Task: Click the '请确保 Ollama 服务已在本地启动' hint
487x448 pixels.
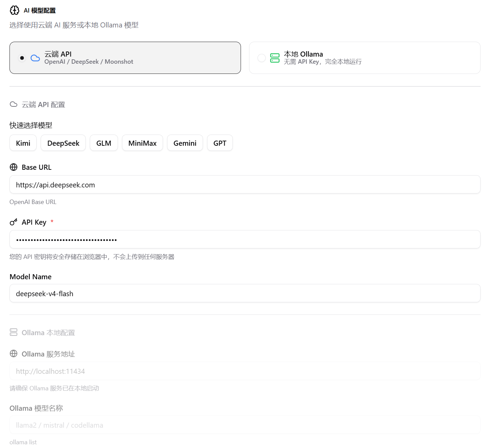Action: [54, 388]
